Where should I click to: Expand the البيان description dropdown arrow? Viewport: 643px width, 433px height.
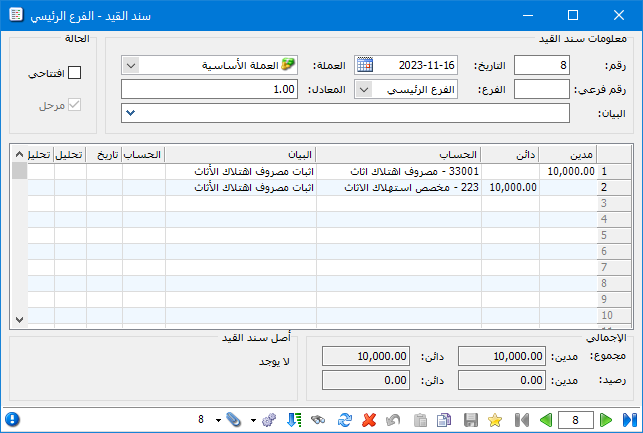tap(130, 113)
